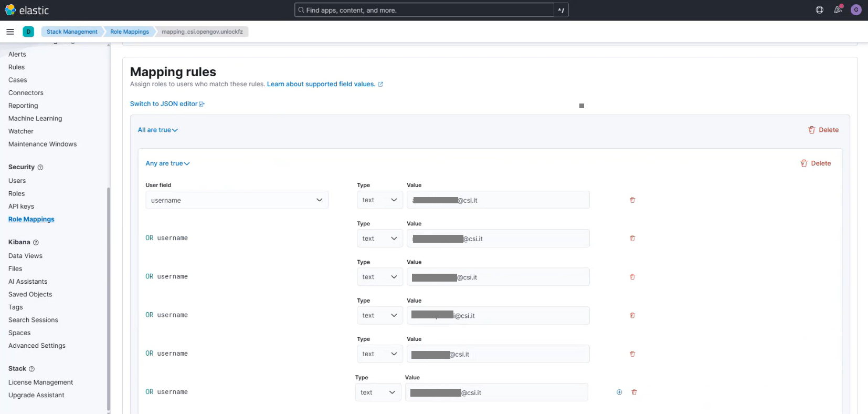
Task: Open Roles under Security
Action: tap(16, 193)
